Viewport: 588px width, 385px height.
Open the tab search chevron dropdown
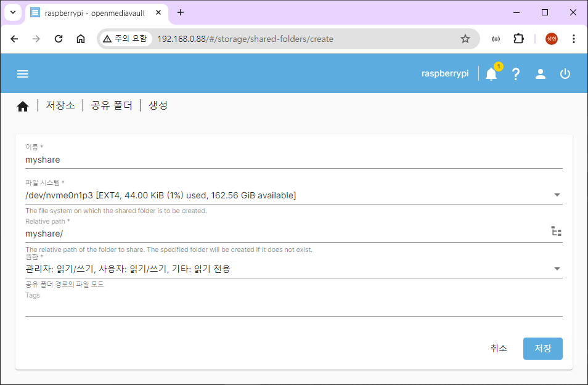click(13, 12)
